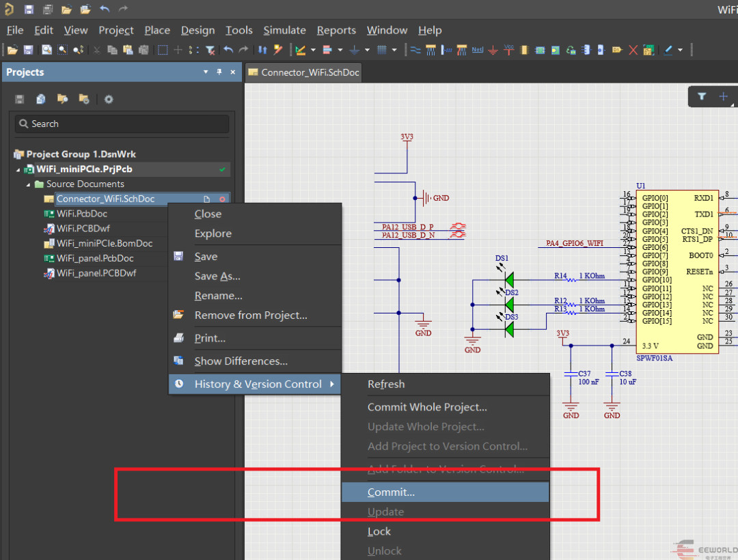Pin the Projects panel
This screenshot has width=738, height=560.
tap(219, 72)
